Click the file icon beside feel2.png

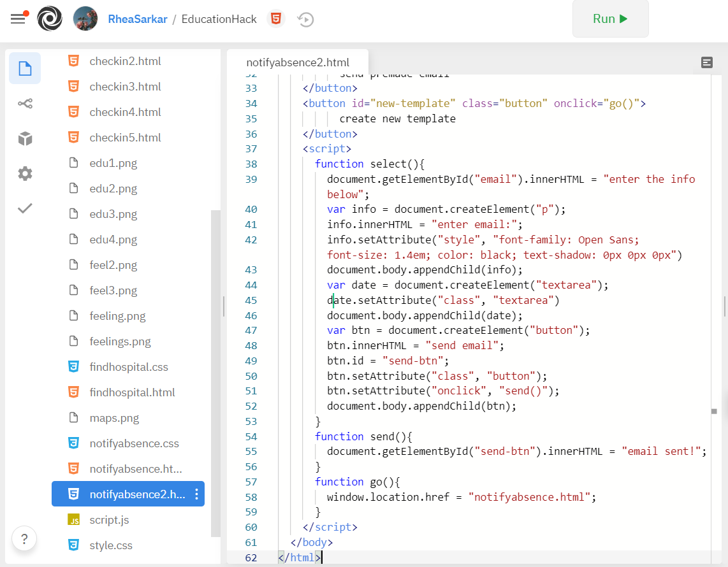click(x=73, y=264)
